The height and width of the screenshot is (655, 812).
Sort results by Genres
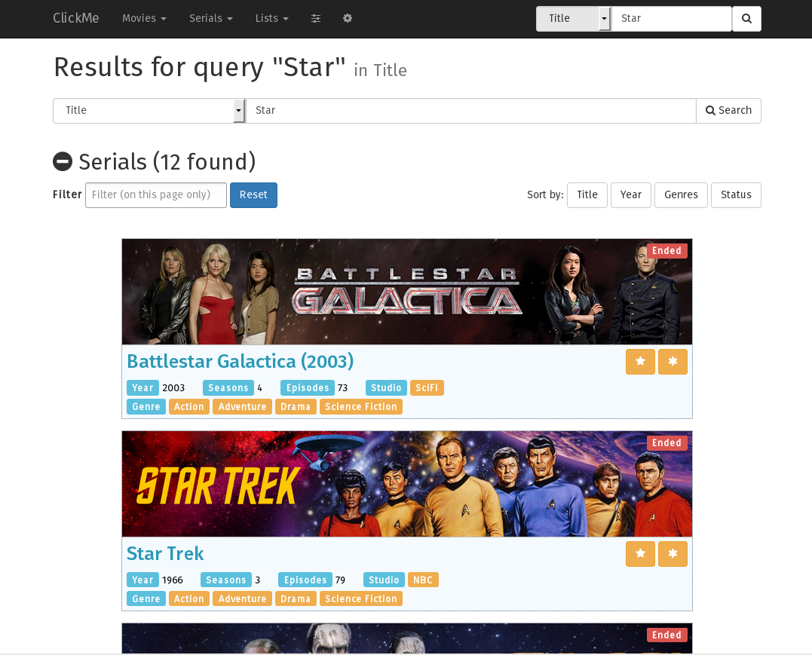[681, 194]
